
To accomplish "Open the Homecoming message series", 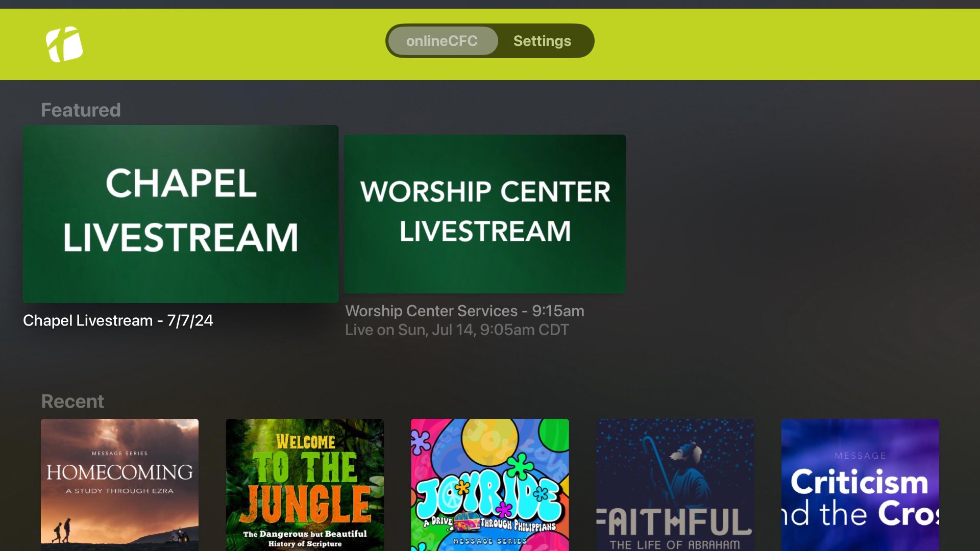I will 120,485.
